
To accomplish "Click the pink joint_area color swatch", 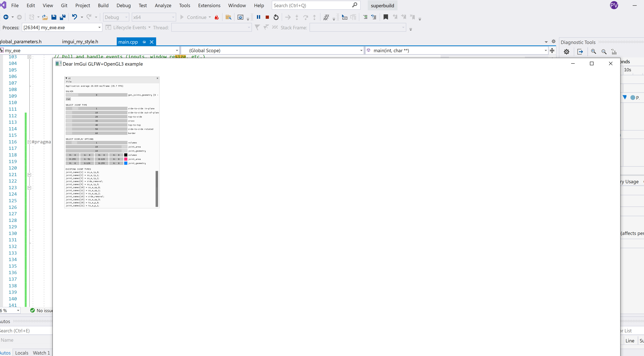I will point(126,159).
